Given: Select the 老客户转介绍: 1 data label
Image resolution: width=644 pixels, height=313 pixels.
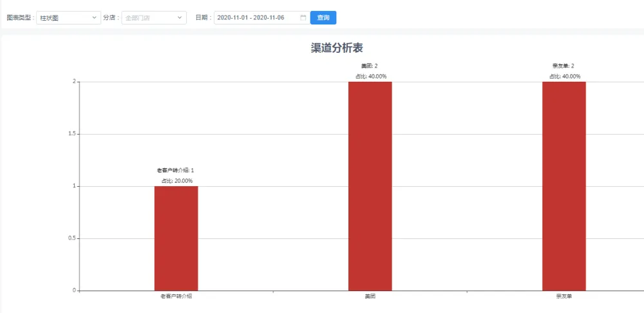Looking at the screenshot, I should [x=175, y=170].
